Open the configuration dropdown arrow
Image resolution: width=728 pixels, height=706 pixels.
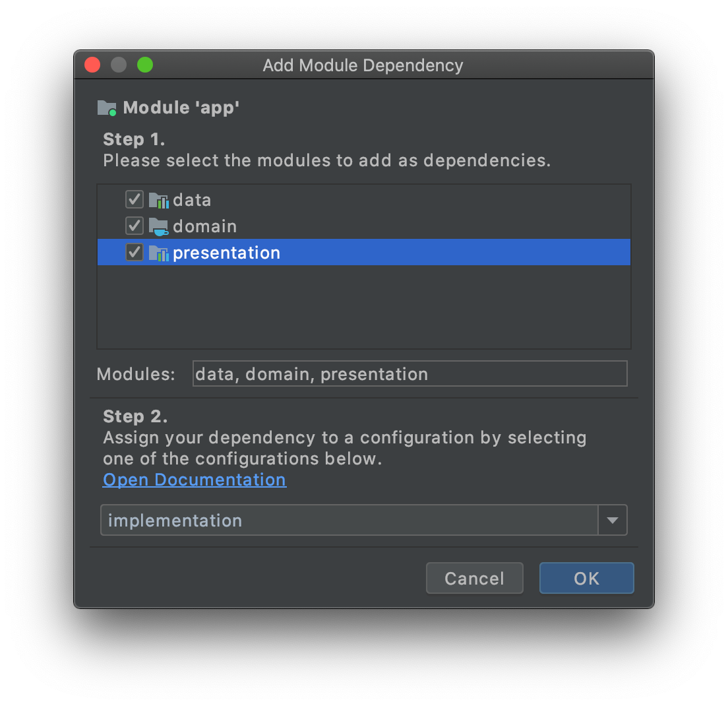pos(613,520)
